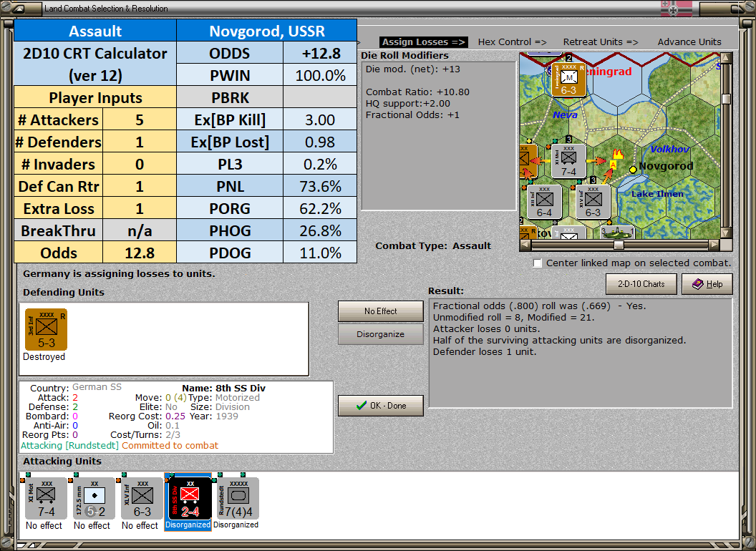Click the Leningrad 6-3 militia counter on the map
Viewport: 756px width, 551px height.
tap(568, 79)
